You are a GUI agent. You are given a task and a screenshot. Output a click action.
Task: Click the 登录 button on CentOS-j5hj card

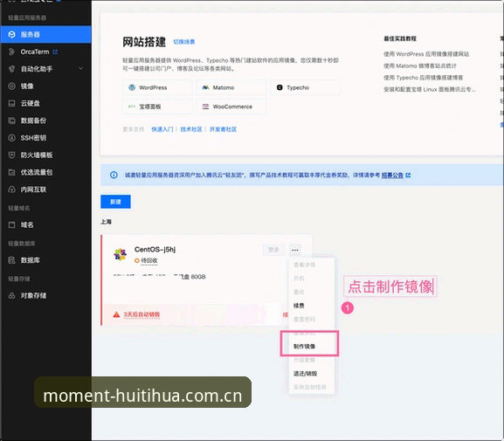(273, 250)
